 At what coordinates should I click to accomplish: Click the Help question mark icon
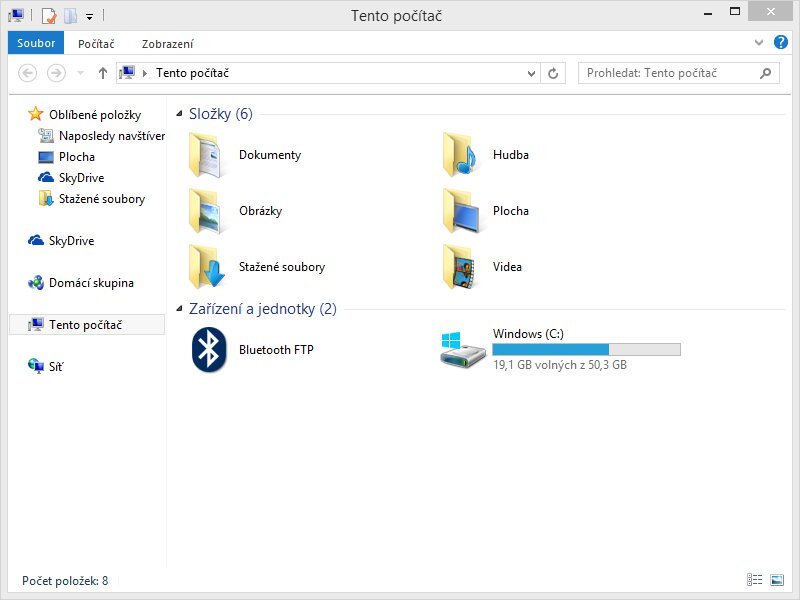point(780,43)
